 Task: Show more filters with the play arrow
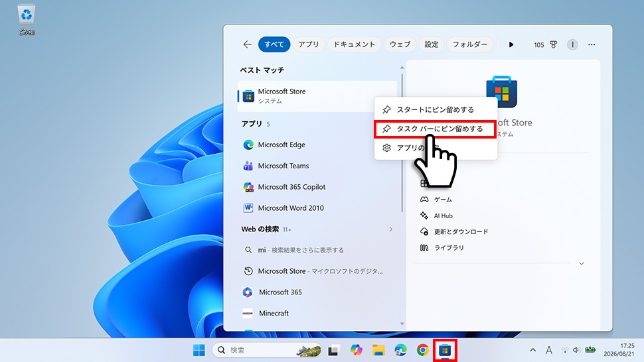pos(511,44)
